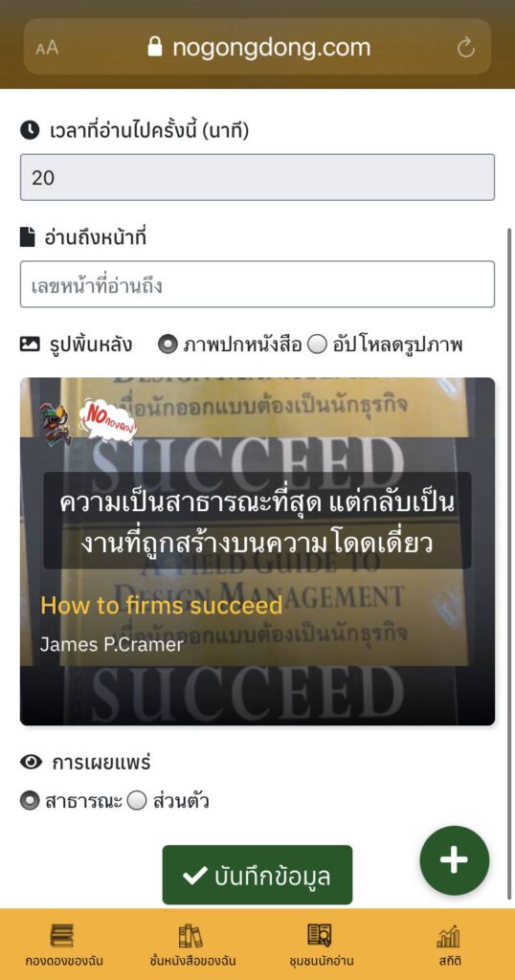Click the บันทึกข้อมูล save button
This screenshot has width=515, height=980.
pos(257,875)
